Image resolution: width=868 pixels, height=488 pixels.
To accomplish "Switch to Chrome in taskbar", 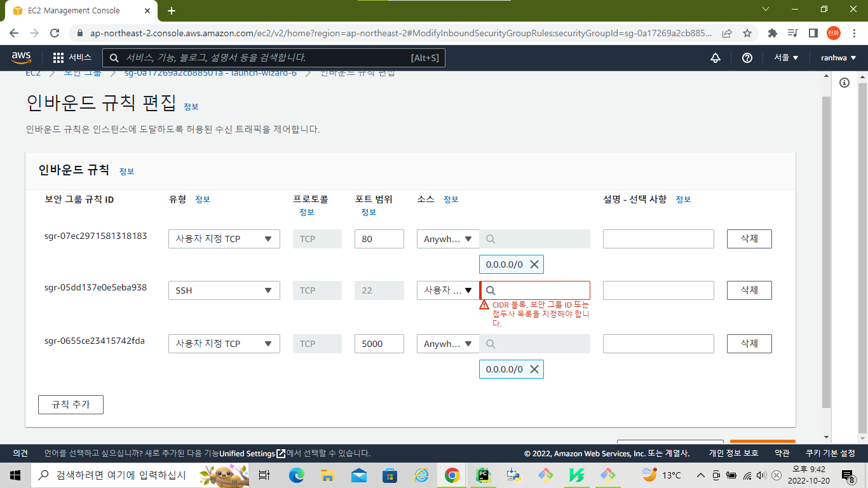I will (x=452, y=475).
